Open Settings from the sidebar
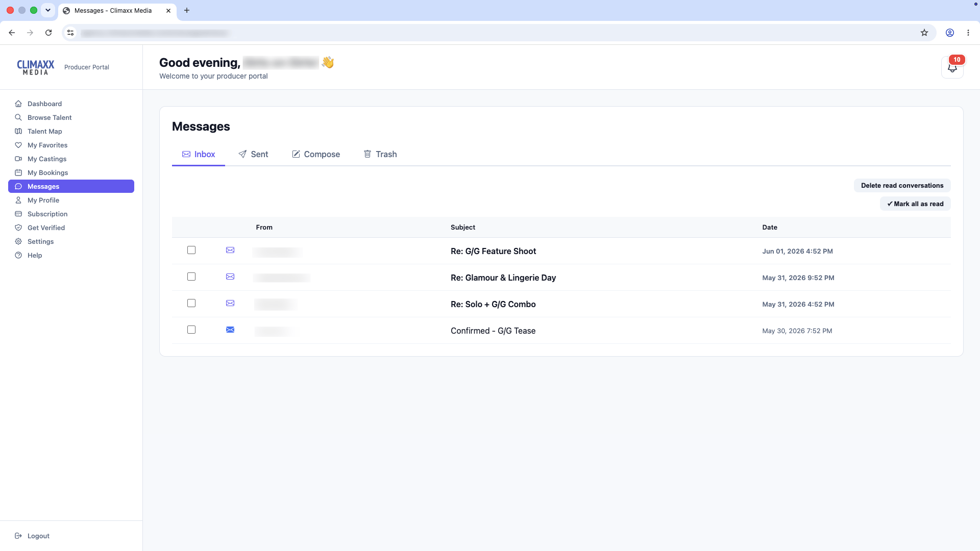 click(x=71, y=241)
